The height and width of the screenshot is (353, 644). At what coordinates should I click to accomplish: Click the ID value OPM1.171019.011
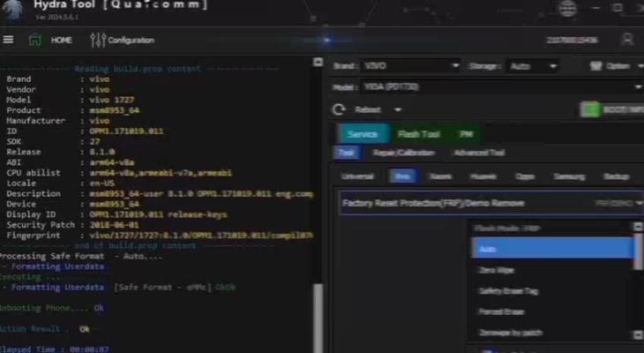[x=126, y=131]
